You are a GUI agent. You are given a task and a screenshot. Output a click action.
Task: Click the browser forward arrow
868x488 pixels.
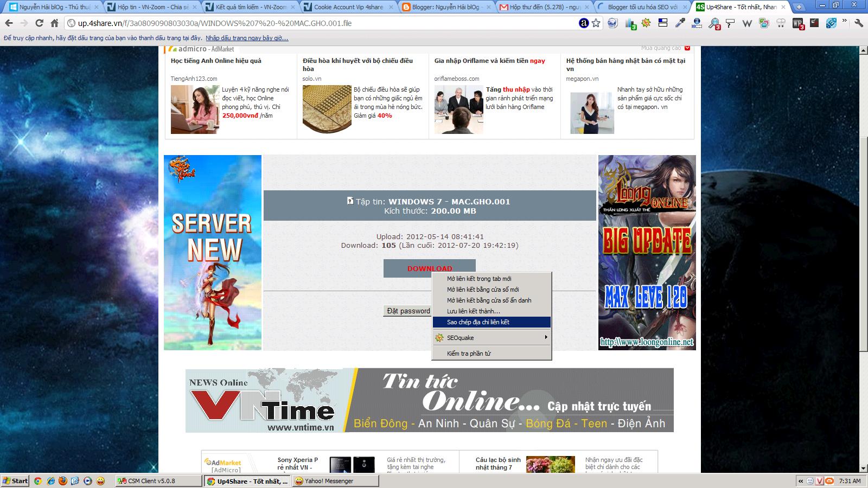point(24,23)
